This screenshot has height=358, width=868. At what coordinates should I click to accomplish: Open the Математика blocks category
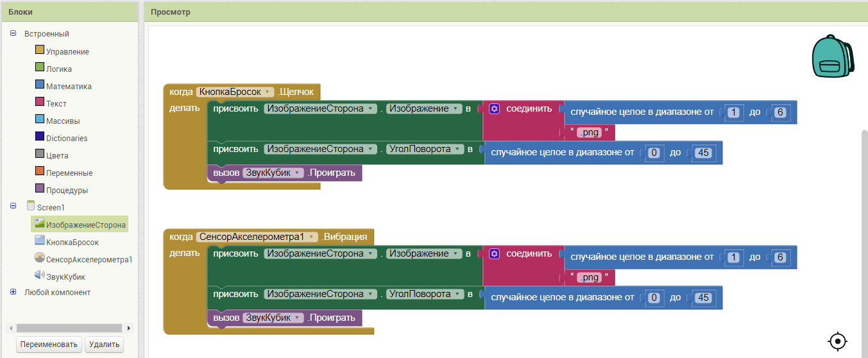[69, 86]
